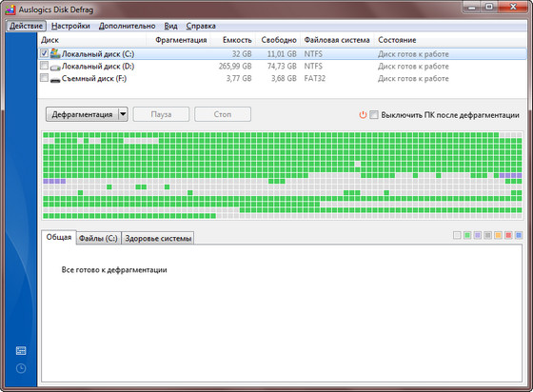Click the 11,01 GB free space value
533x392 pixels.
click(282, 54)
